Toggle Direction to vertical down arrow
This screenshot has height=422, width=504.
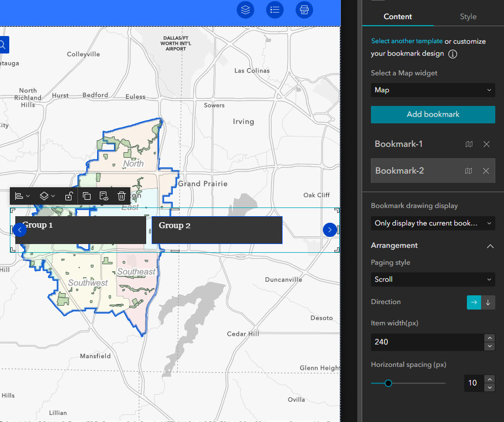(488, 302)
